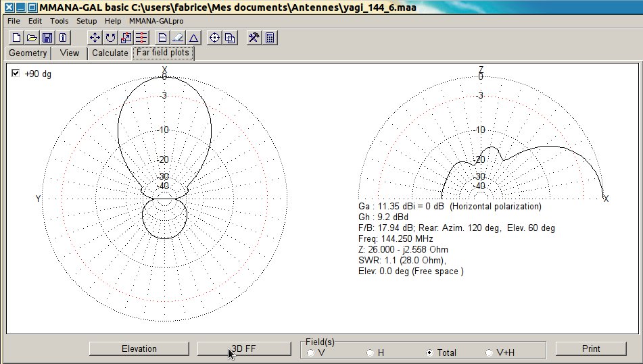Select the V field radio button

[x=310, y=353]
